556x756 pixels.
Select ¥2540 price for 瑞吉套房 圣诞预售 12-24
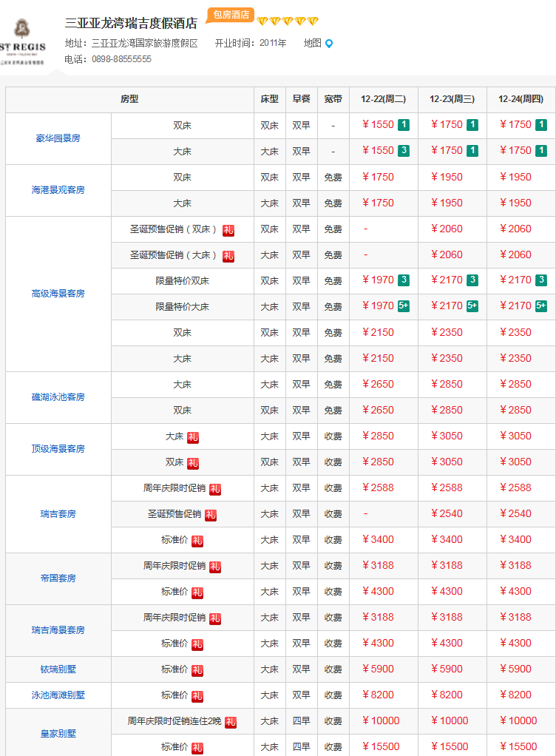515,514
